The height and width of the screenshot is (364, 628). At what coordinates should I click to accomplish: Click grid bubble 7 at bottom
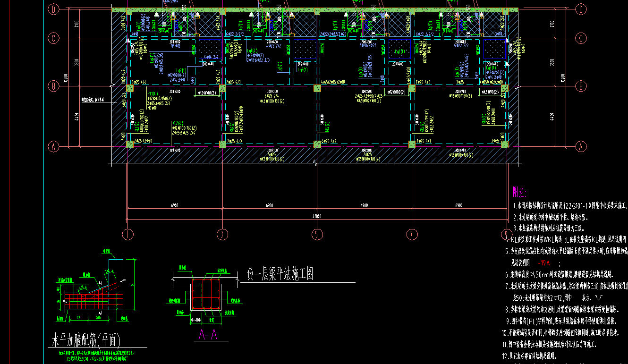(x=412, y=234)
